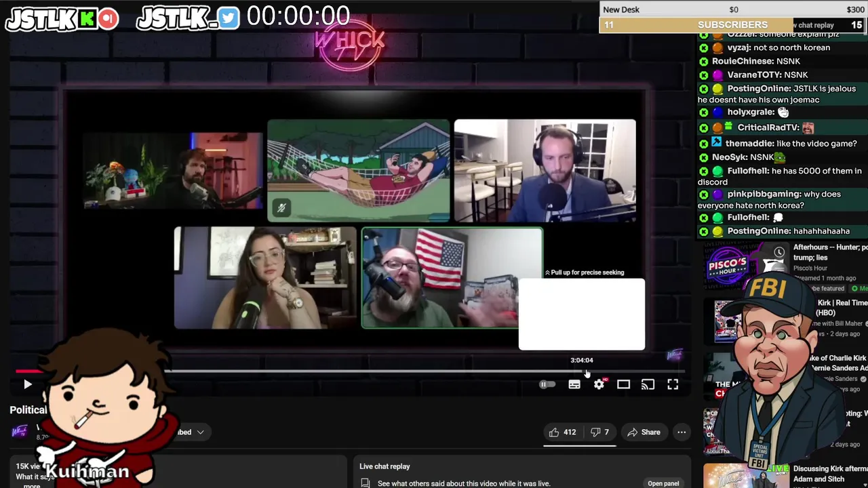Click the Political video title
The width and height of the screenshot is (868, 488).
pos(28,409)
